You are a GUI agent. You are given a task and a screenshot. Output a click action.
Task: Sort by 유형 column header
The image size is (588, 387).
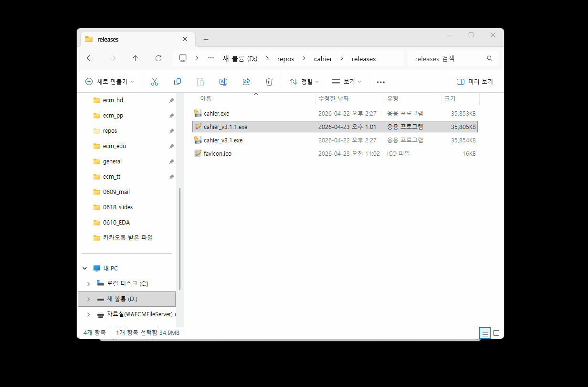(x=393, y=98)
